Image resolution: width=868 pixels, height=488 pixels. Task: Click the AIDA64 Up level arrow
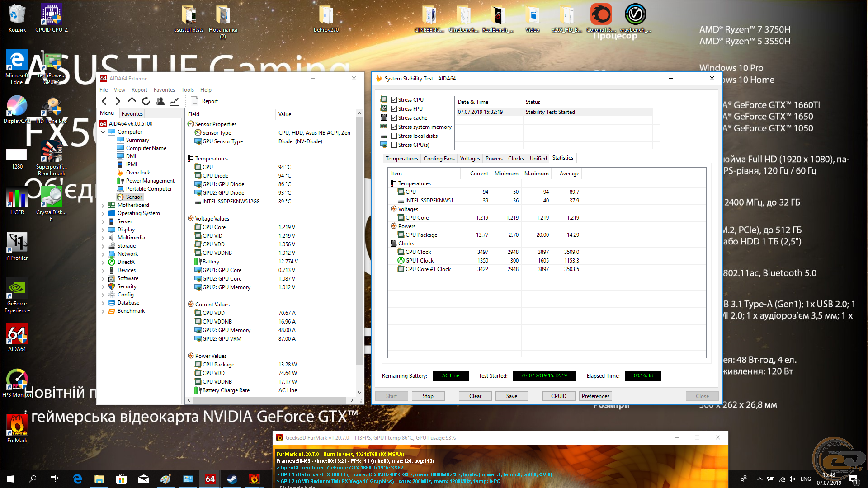pyautogui.click(x=132, y=101)
